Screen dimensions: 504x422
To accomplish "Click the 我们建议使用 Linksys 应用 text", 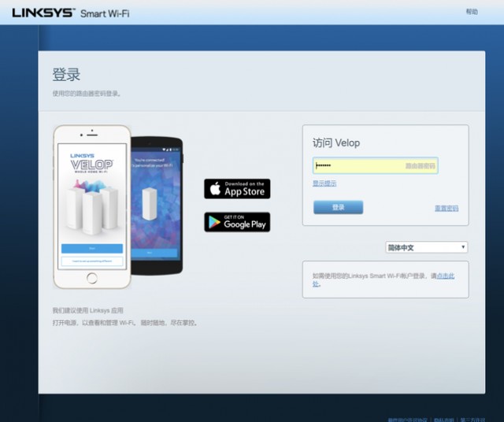I will pyautogui.click(x=87, y=310).
